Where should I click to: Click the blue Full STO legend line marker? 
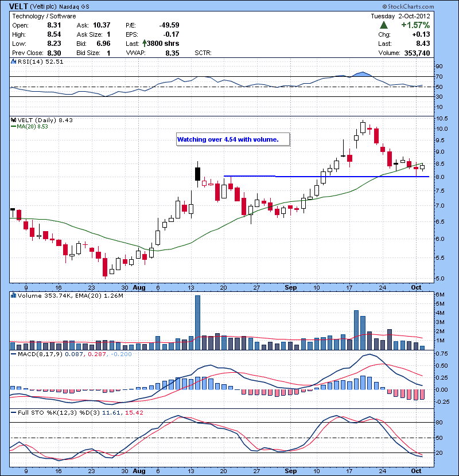[13, 412]
